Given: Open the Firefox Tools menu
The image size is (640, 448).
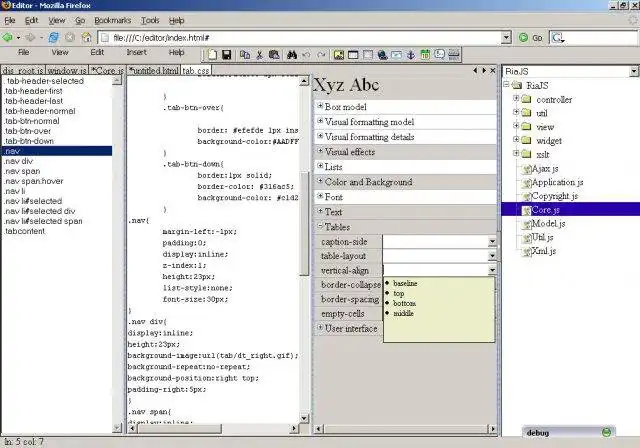Looking at the screenshot, I should pyautogui.click(x=150, y=20).
